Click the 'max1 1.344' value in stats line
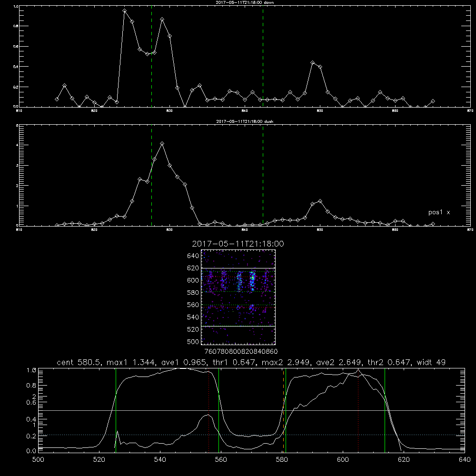The width and height of the screenshot is (476, 476). click(x=132, y=362)
